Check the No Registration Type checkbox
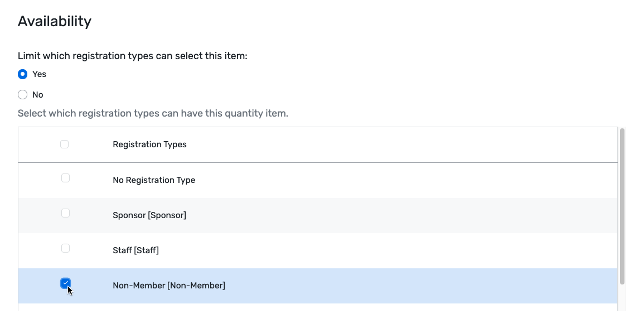 [65, 177]
